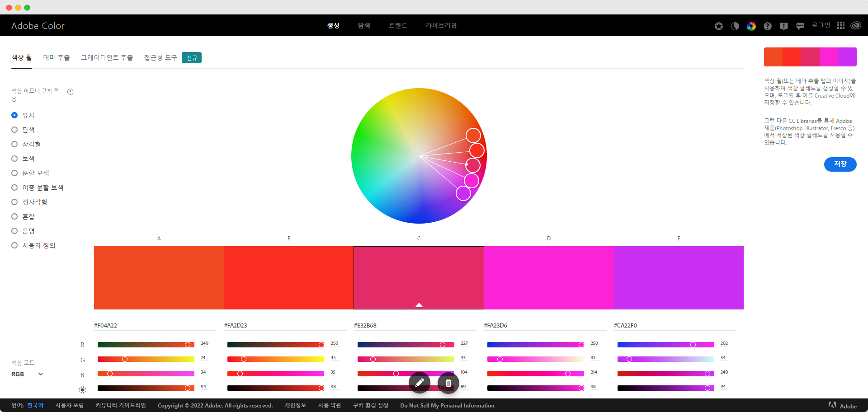Click the Adobe Color logo
Viewport: 868px width, 412px height.
click(38, 26)
